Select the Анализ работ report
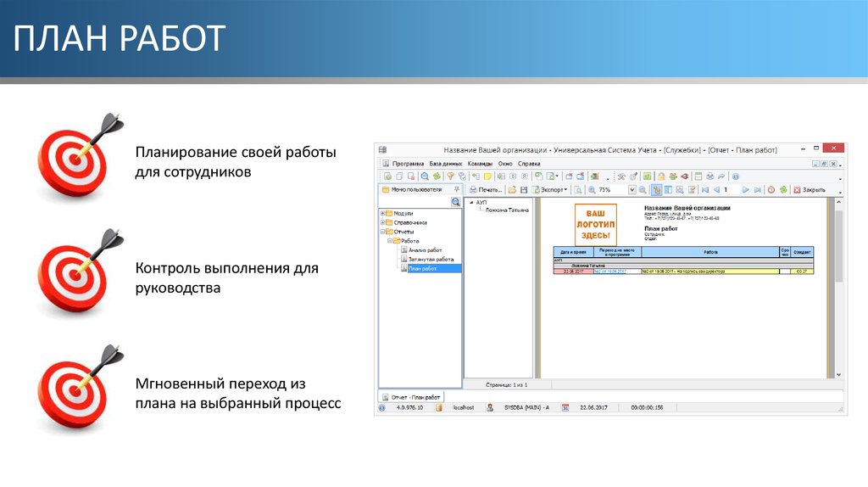This screenshot has width=868, height=487. point(425,250)
